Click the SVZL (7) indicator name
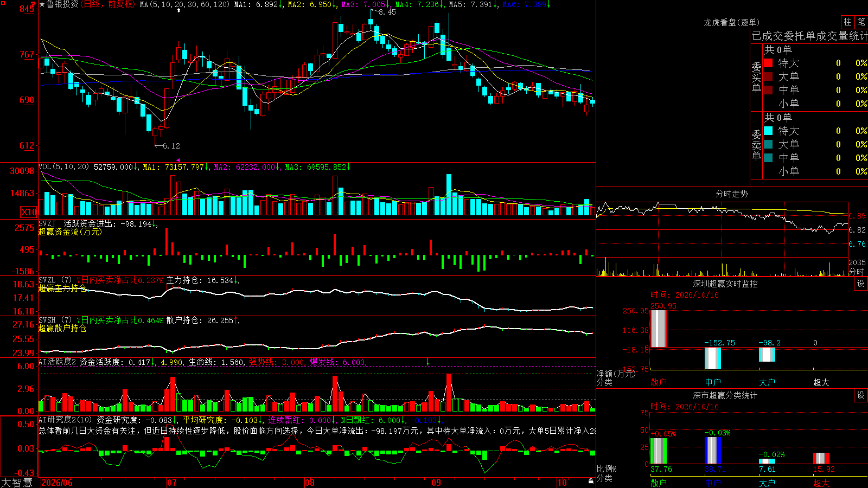The image size is (868, 488). (55, 280)
